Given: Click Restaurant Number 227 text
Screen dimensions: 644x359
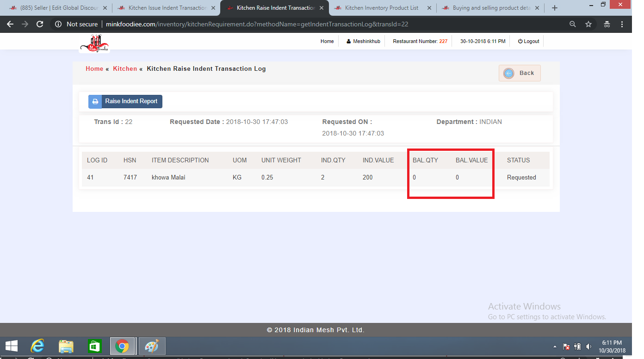Looking at the screenshot, I should (x=420, y=41).
